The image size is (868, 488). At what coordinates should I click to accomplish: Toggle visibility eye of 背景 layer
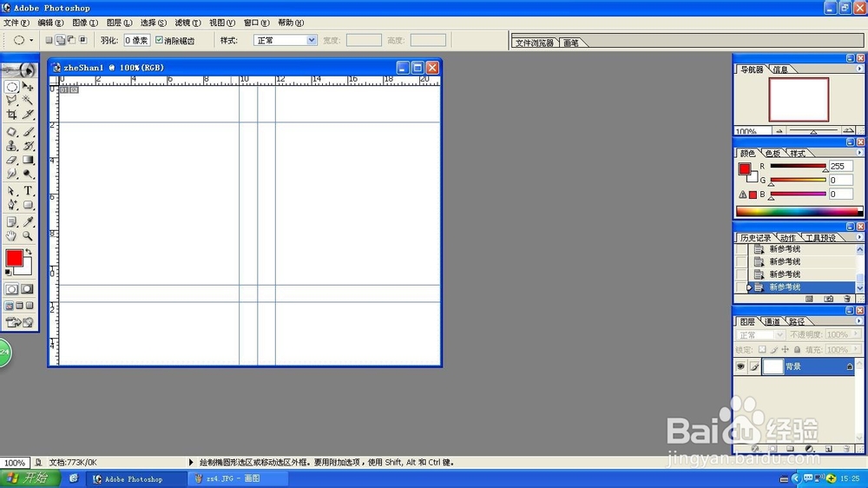(x=740, y=366)
